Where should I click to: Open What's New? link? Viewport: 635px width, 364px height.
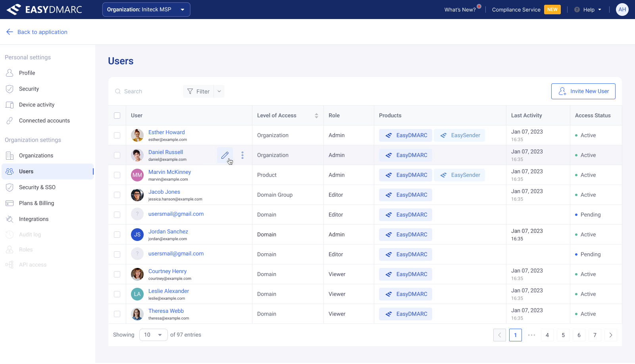coord(460,10)
